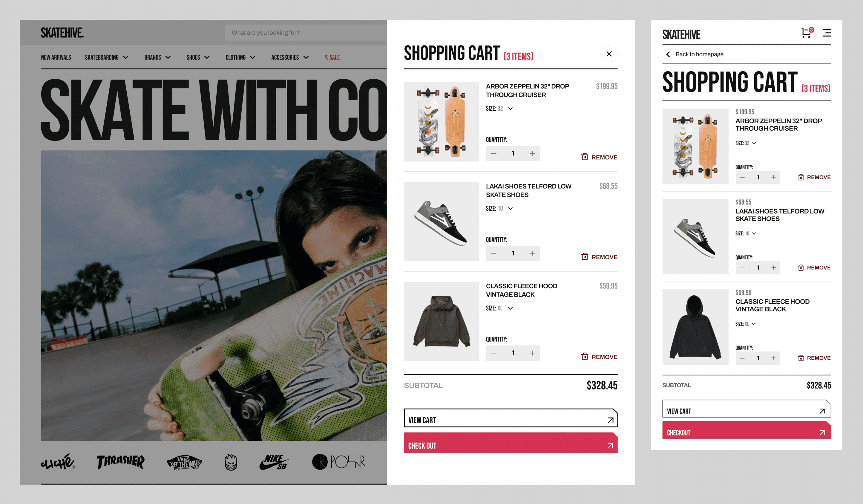The width and height of the screenshot is (863, 504).
Task: Open Lakai shoes product thumbnail in the desktop cart
Action: point(442,222)
